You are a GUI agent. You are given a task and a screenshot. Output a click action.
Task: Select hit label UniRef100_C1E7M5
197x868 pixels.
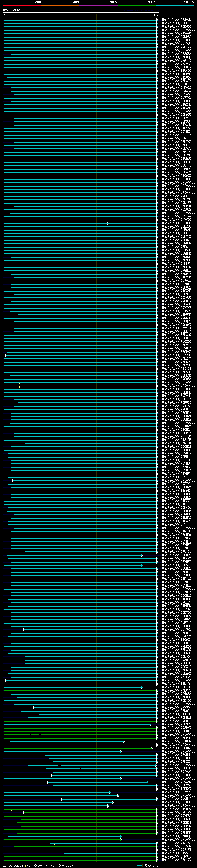(x=177, y=155)
